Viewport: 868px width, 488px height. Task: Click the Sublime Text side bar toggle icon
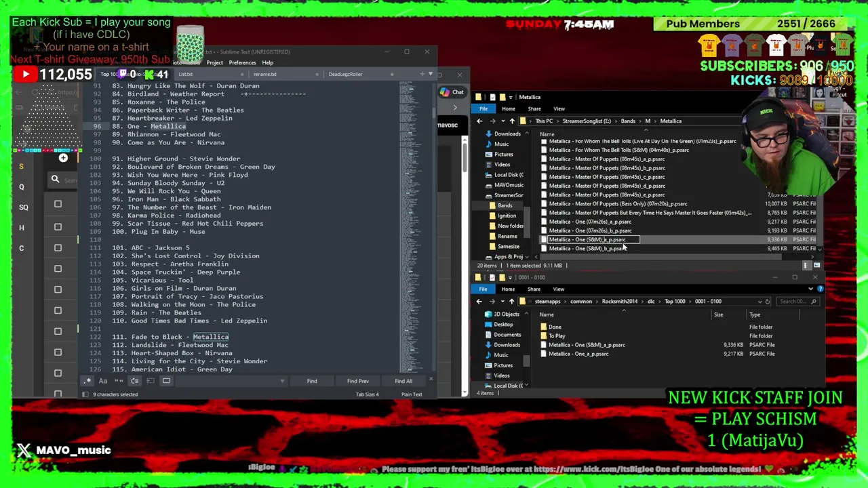85,394
